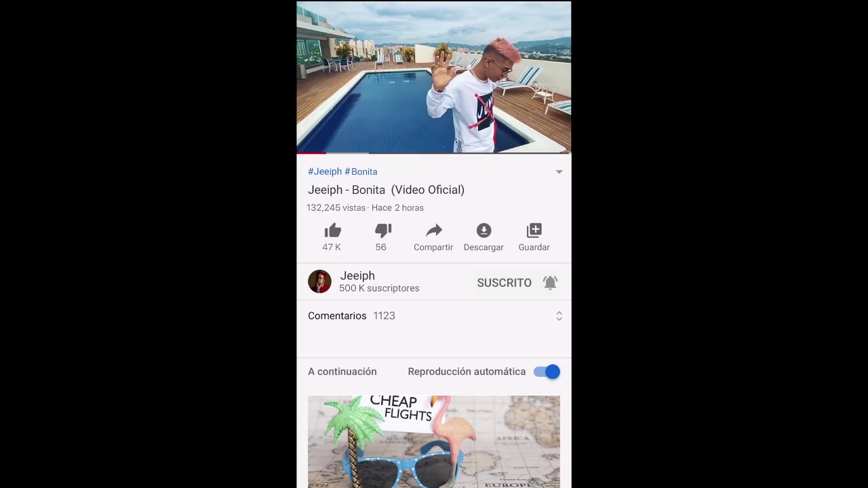Click the SUSCRITO subscription button
The width and height of the screenshot is (868, 488).
click(x=504, y=283)
